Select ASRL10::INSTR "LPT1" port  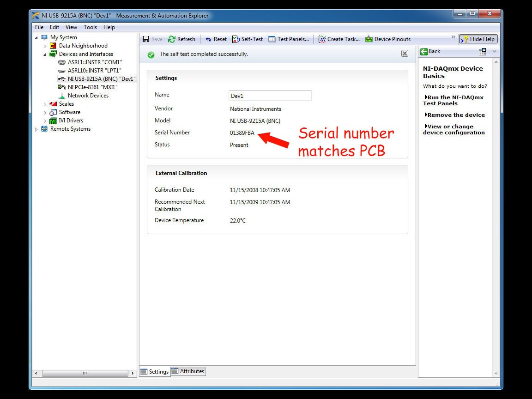[x=90, y=71]
